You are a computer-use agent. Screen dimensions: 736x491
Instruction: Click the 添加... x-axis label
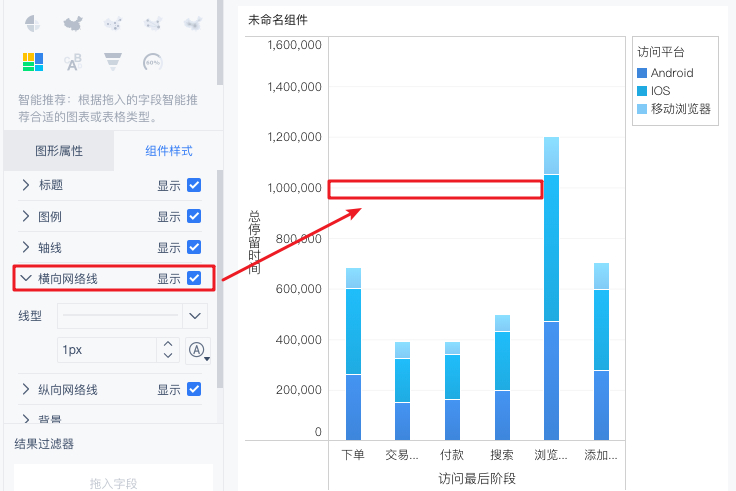pos(601,454)
